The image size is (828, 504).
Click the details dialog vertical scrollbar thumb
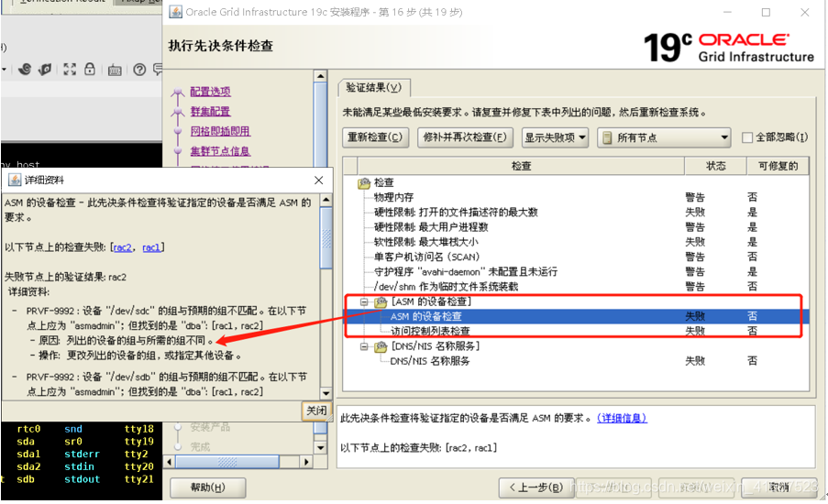click(326, 237)
